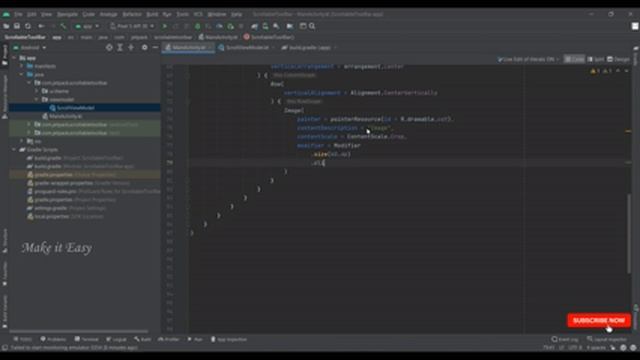The height and width of the screenshot is (360, 640).
Task: Collapse the java folder
Action: (x=22, y=75)
